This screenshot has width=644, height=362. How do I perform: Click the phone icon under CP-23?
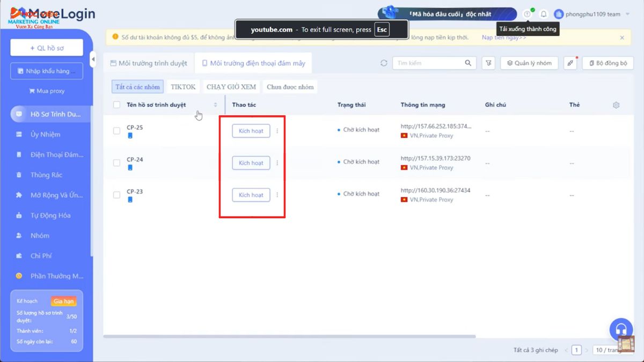coord(130,200)
